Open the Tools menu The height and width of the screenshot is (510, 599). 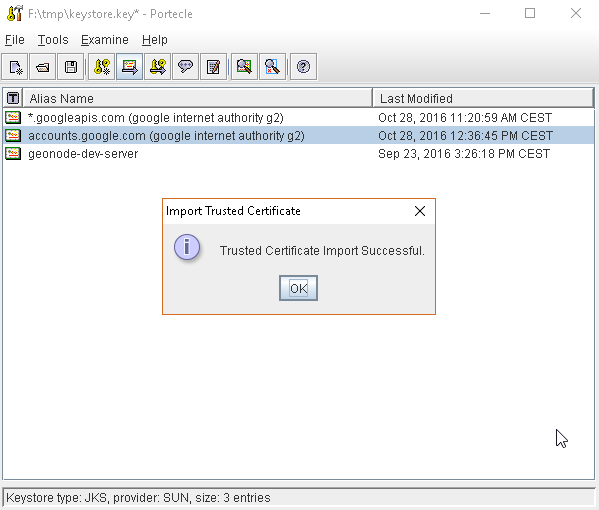click(53, 40)
